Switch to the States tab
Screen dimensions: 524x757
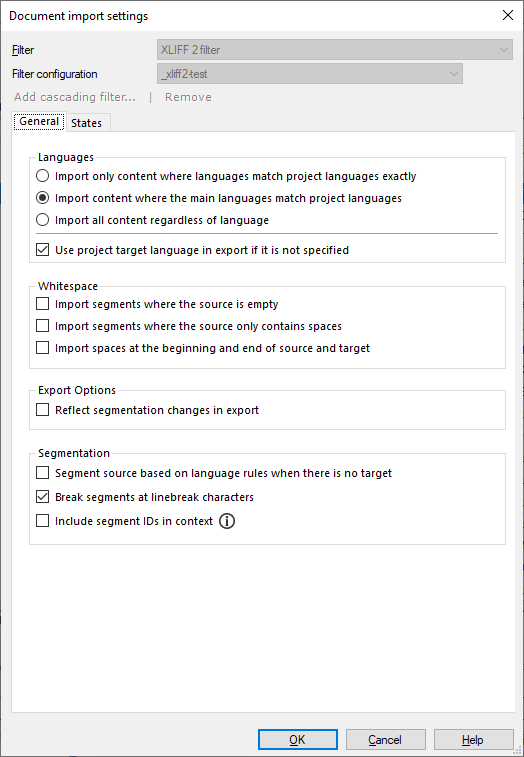click(x=86, y=123)
